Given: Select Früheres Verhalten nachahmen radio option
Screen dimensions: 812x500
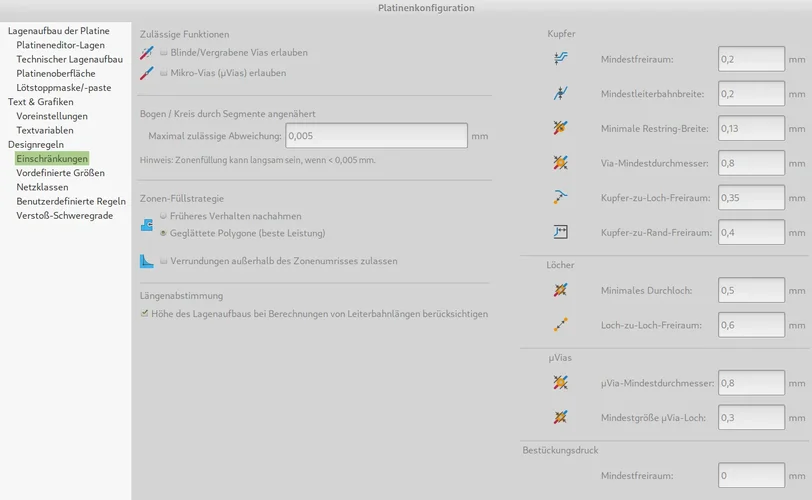Looking at the screenshot, I should click(x=163, y=216).
